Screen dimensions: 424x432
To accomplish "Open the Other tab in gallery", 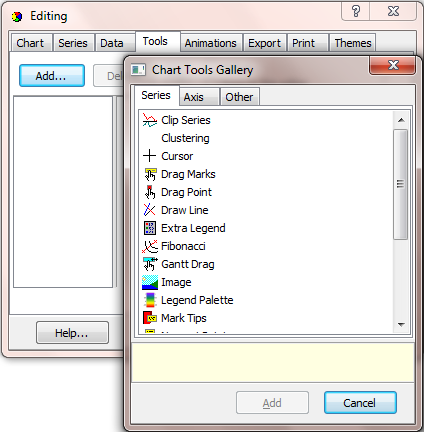I will 239,97.
